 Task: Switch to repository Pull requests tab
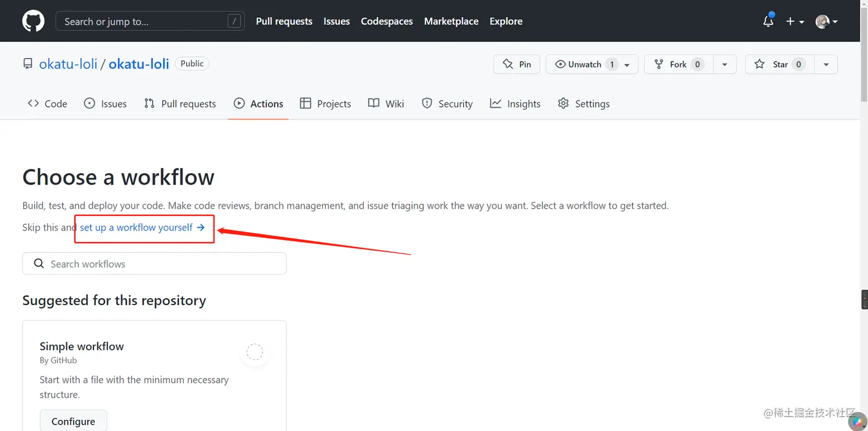click(180, 103)
